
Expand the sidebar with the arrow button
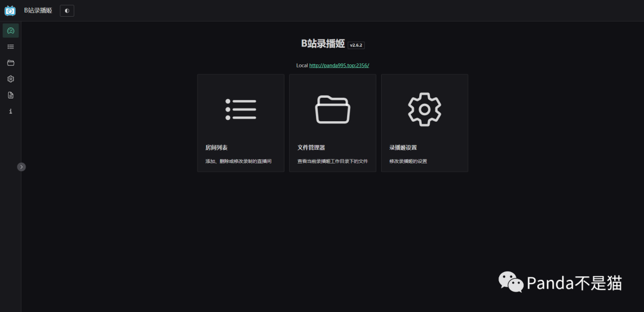(x=21, y=166)
